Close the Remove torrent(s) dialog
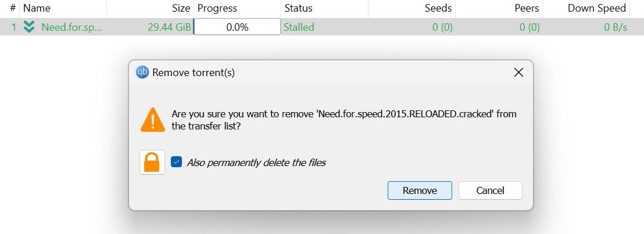This screenshot has height=234, width=644. point(518,73)
